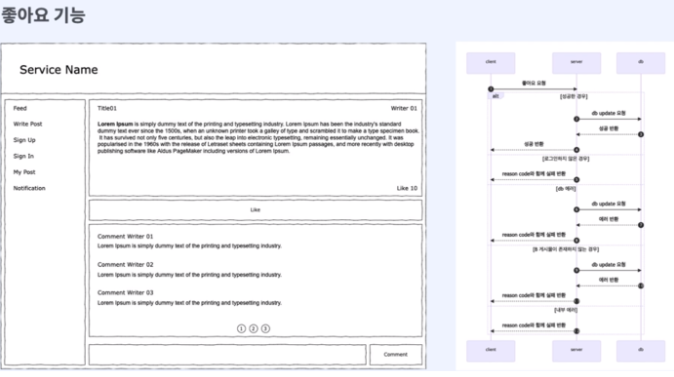Click the Writer 01 author label
This screenshot has height=377, width=674.
(x=404, y=108)
